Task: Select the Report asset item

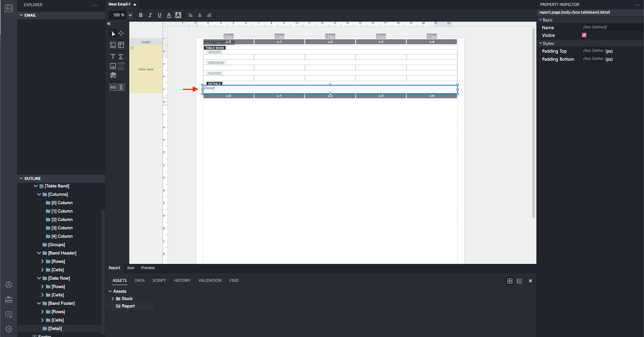Action: coord(128,306)
